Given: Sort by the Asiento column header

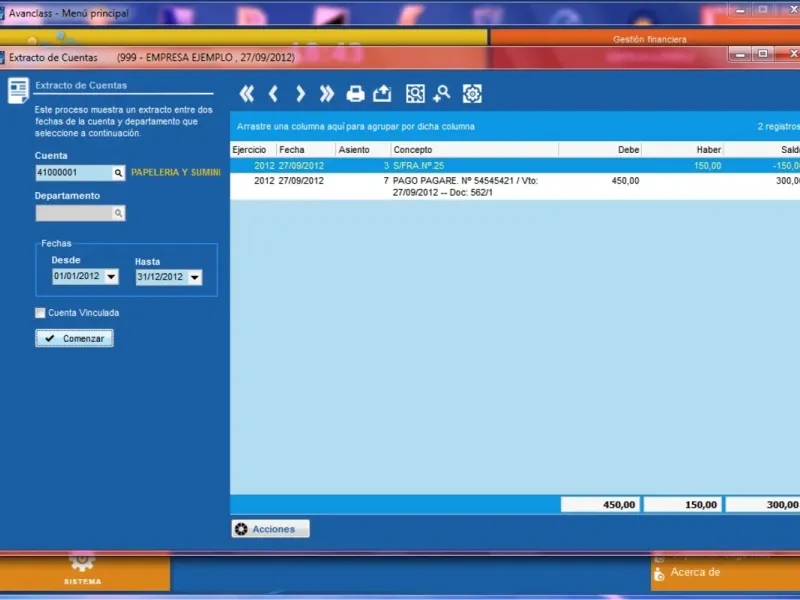Looking at the screenshot, I should pyautogui.click(x=363, y=149).
